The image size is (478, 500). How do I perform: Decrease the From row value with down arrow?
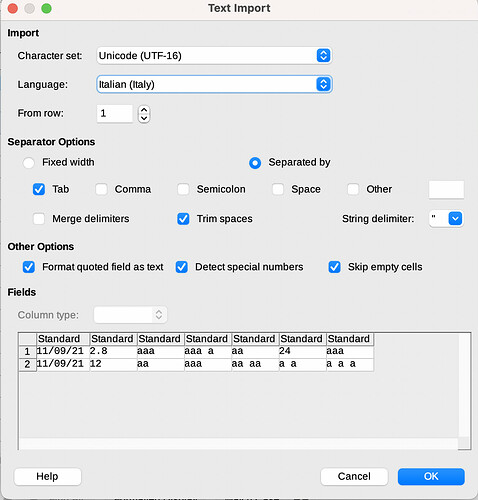144,118
